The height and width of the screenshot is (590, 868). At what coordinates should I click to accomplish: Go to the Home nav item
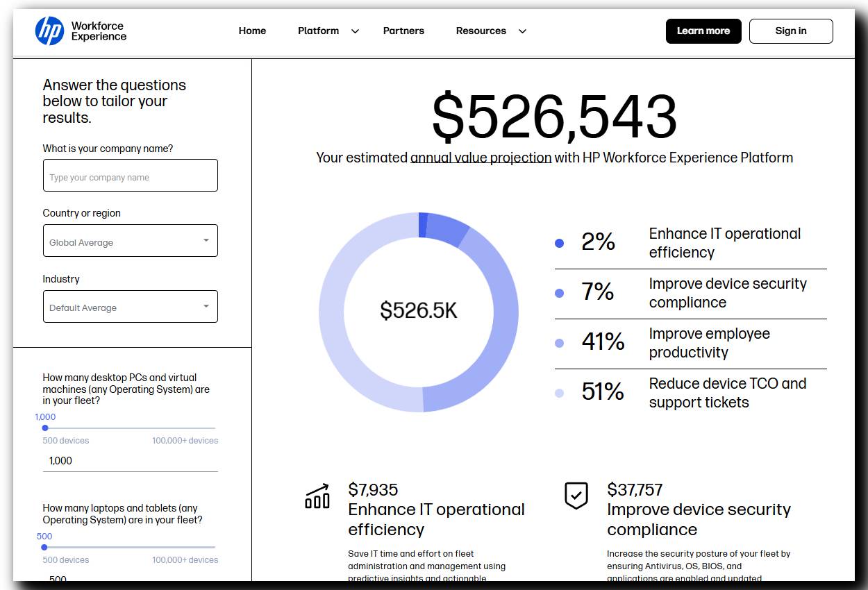point(252,31)
